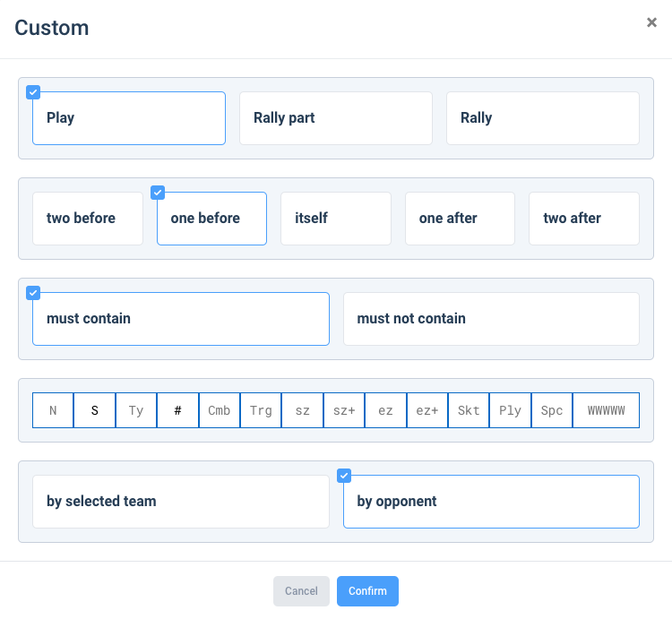
Task: Choose the Rally scope option
Action: tap(543, 118)
